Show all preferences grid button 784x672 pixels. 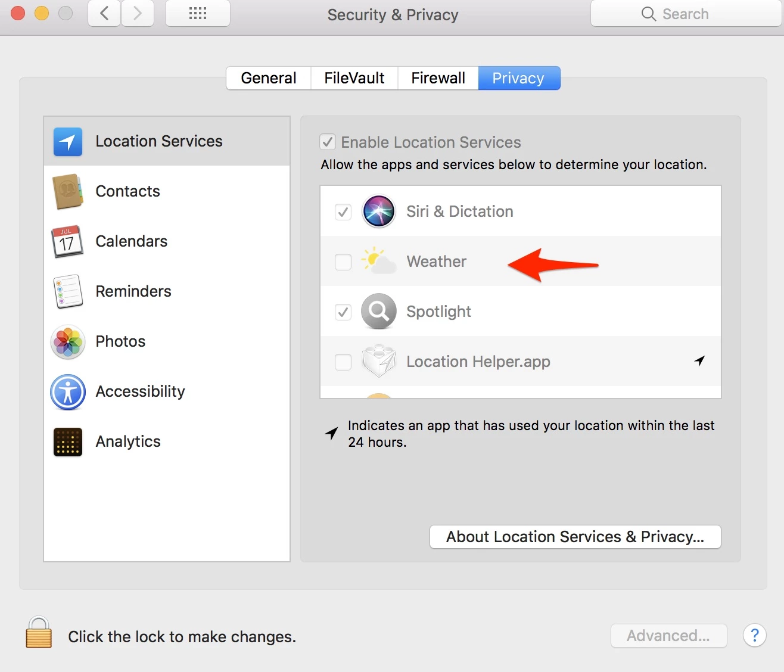[198, 14]
